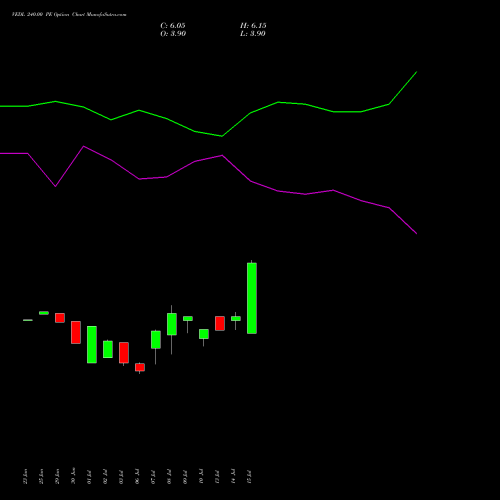Click the '14 Jul' x-axis date label
This screenshot has height=500, width=500.
pyautogui.click(x=233, y=476)
